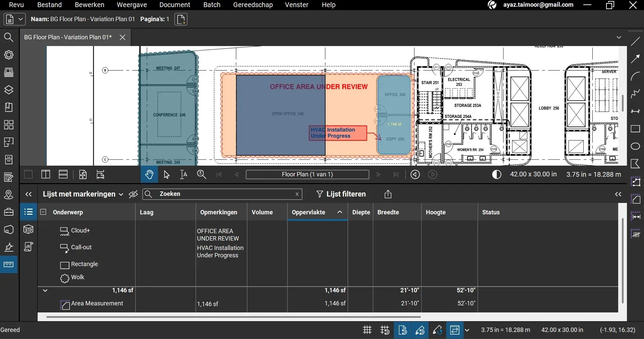Clear search with X button

pos(297,194)
